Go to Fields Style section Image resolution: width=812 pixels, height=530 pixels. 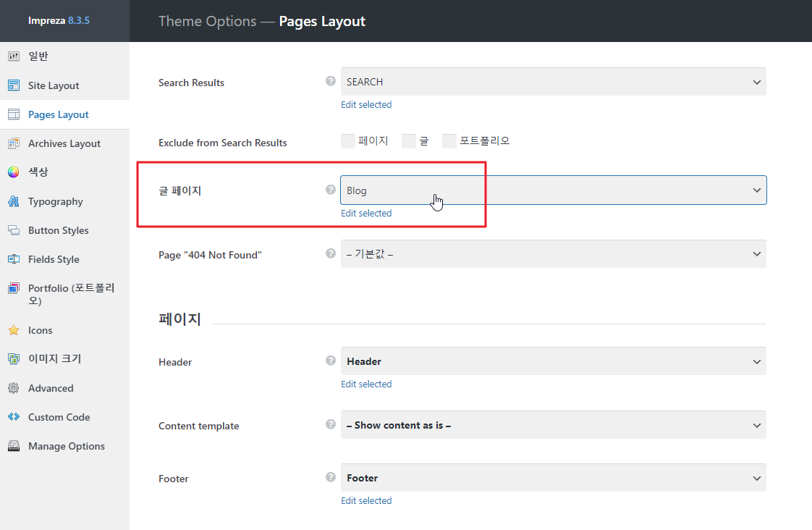64,259
